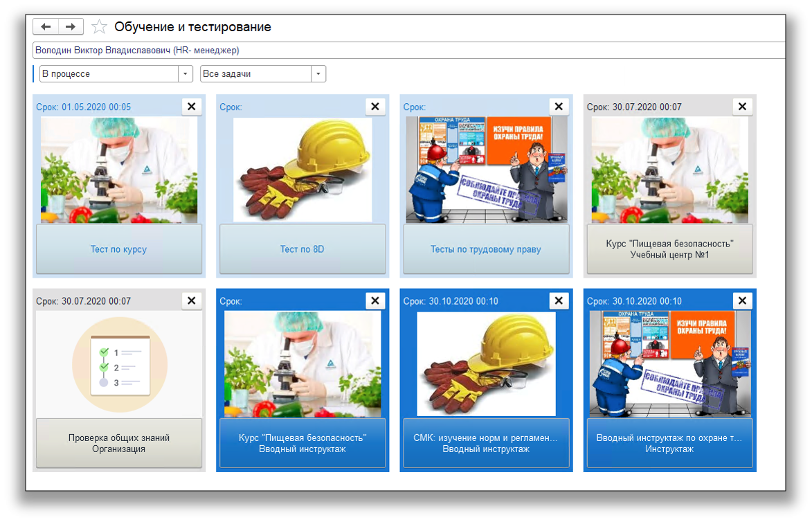812x522 pixels.
Task: Close the 'Вводный инструктаж по охране' card
Action: [x=743, y=301]
